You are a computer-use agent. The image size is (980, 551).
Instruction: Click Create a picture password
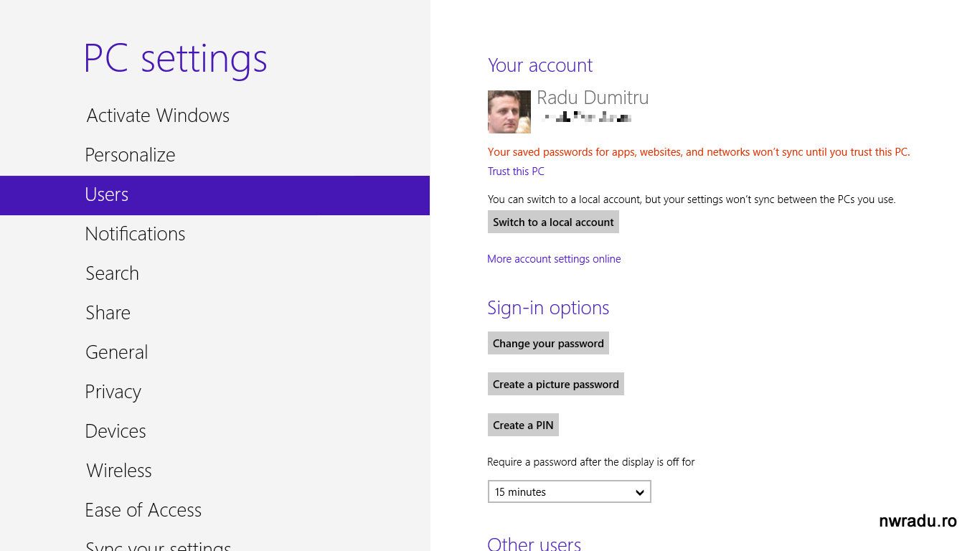click(555, 385)
